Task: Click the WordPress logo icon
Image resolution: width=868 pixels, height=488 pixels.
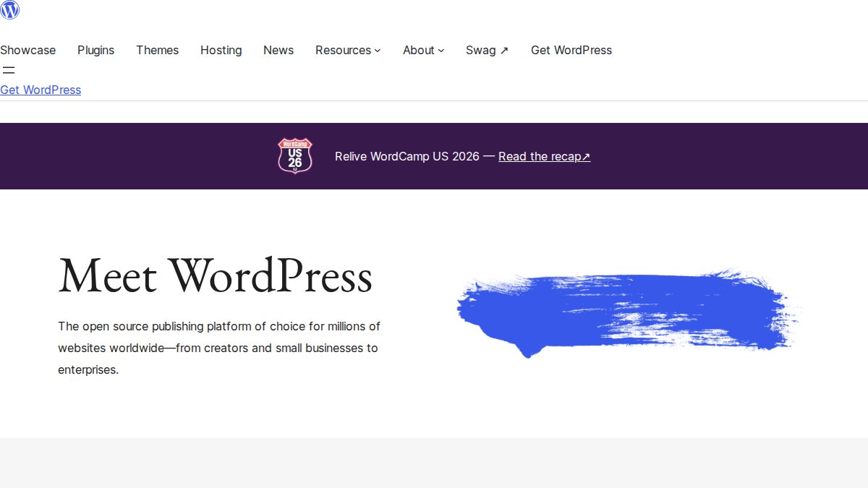Action: pyautogui.click(x=10, y=9)
